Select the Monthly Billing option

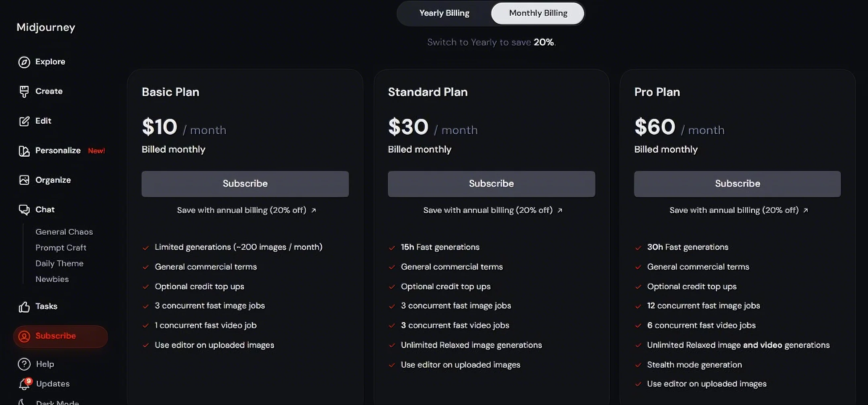(x=538, y=13)
